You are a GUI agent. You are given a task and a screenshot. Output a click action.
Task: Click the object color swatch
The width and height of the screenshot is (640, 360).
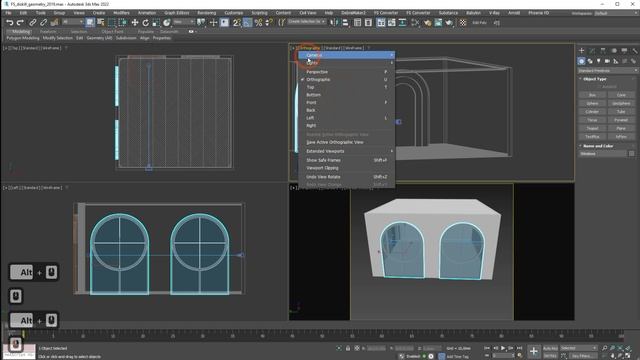click(x=631, y=154)
